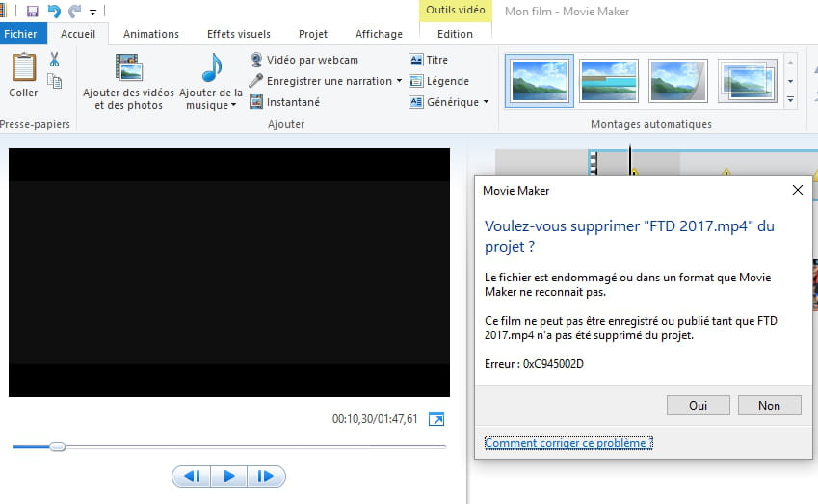Screen dimensions: 818x504
Task: Go to the Projet tab
Action: point(313,34)
